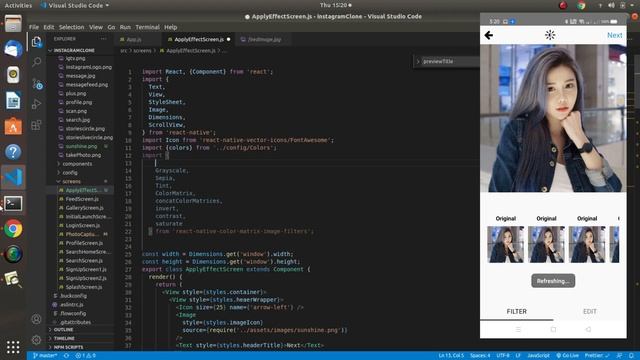The height and width of the screenshot is (360, 640).
Task: Expand the NPM SCRIPTS section
Action: click(68, 347)
